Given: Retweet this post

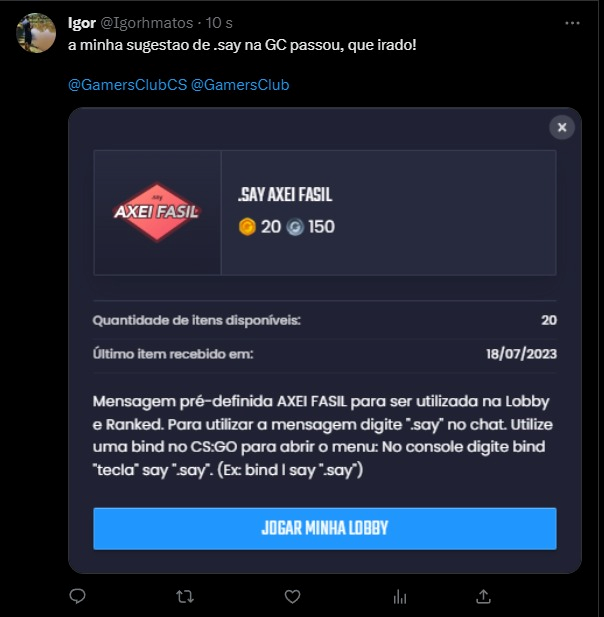Looking at the screenshot, I should click(x=185, y=596).
